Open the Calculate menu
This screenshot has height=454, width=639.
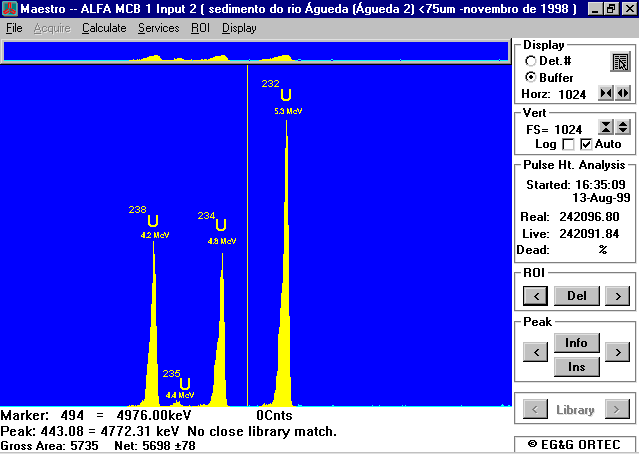tap(104, 28)
